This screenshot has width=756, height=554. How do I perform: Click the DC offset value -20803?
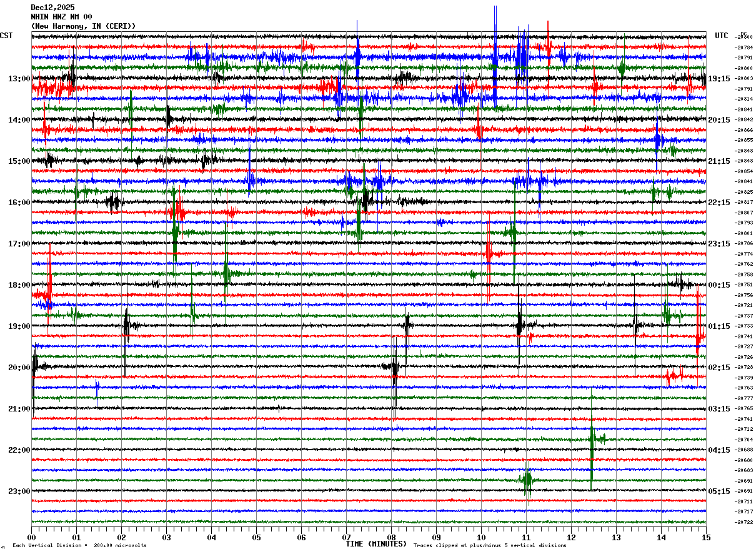744,78
